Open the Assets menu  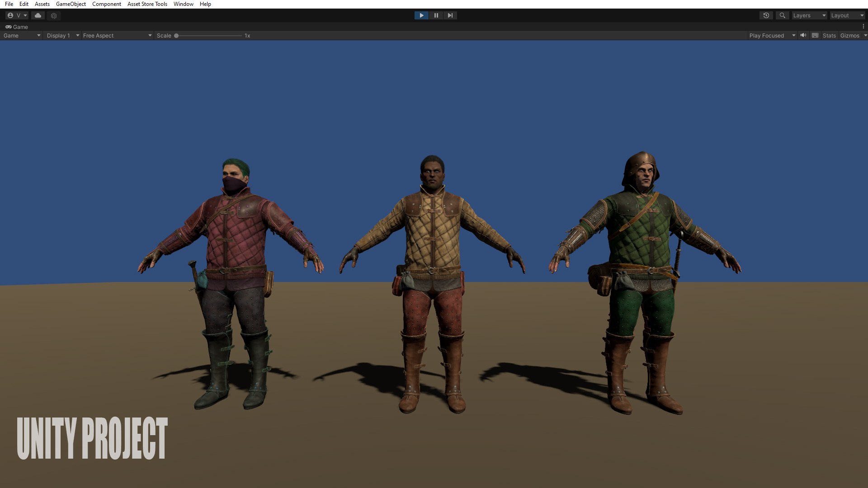[x=42, y=4]
